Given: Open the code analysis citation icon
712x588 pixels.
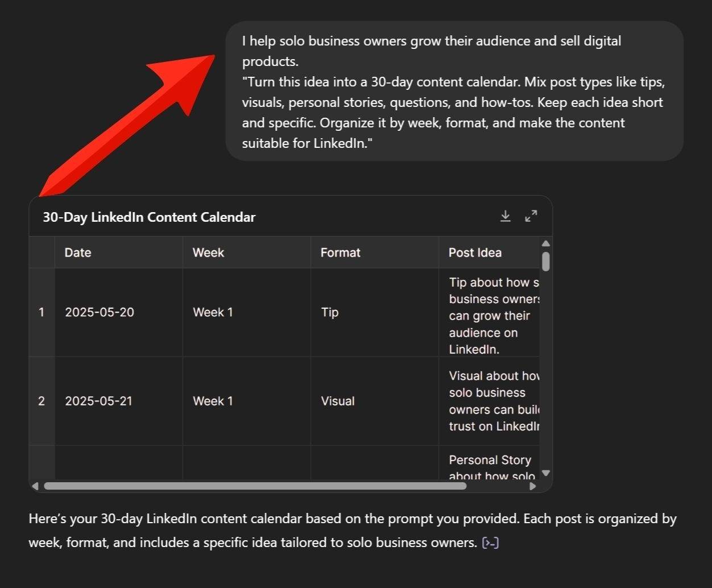Looking at the screenshot, I should tap(490, 543).
